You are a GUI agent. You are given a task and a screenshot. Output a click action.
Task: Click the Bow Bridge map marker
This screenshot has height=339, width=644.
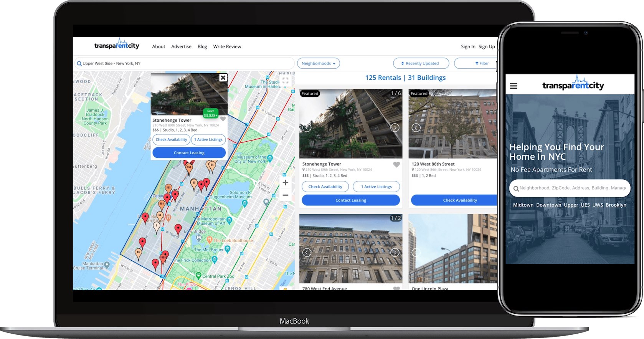coord(199,238)
